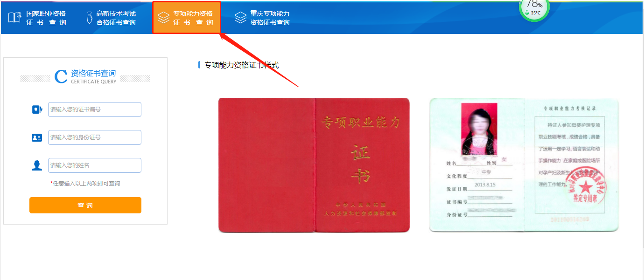Click the layers icon beside 重庆专项能力
Image resolution: width=644 pixels, height=280 pixels.
[240, 18]
